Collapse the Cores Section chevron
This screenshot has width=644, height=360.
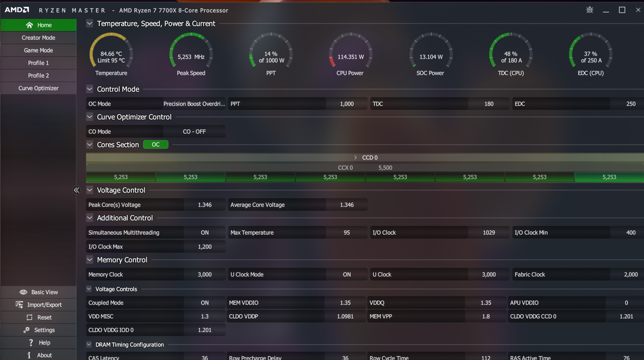click(x=90, y=144)
